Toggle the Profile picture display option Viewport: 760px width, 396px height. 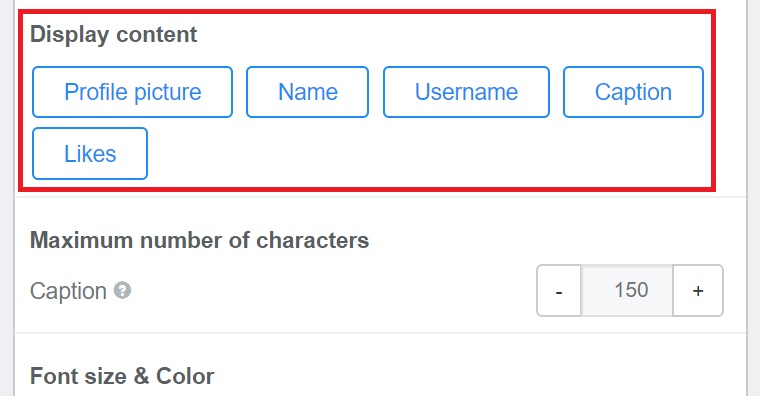click(132, 92)
